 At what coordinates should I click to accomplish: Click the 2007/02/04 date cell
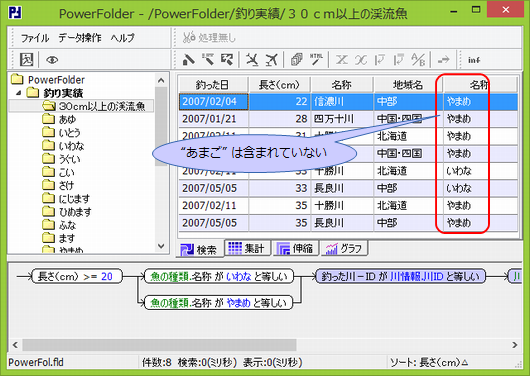click(x=214, y=102)
